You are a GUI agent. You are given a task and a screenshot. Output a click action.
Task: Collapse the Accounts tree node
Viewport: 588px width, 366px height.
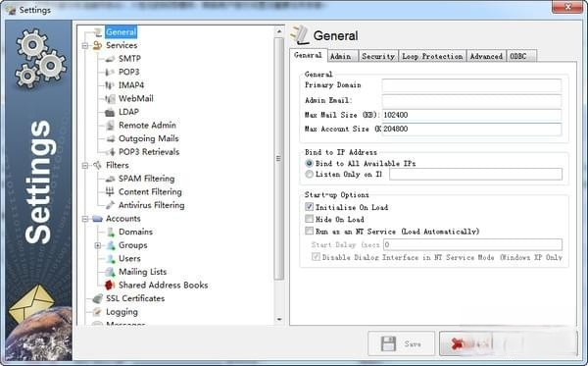point(85,219)
